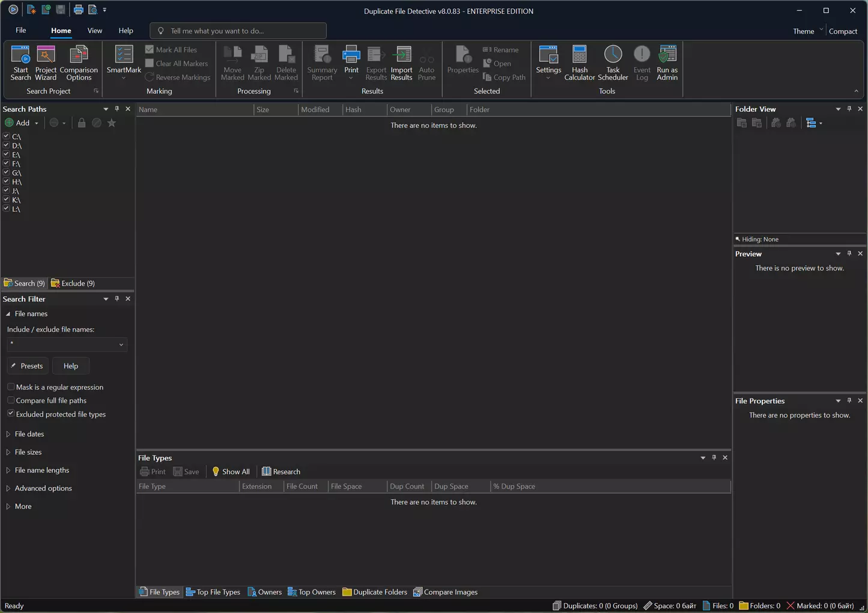Pin the Folder View panel
The image size is (868, 613).
(x=849, y=109)
